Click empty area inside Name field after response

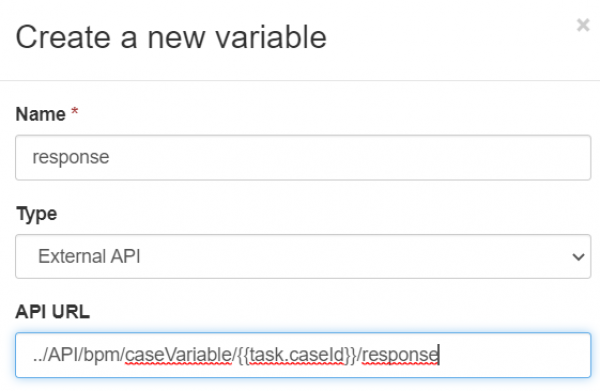tap(344, 157)
